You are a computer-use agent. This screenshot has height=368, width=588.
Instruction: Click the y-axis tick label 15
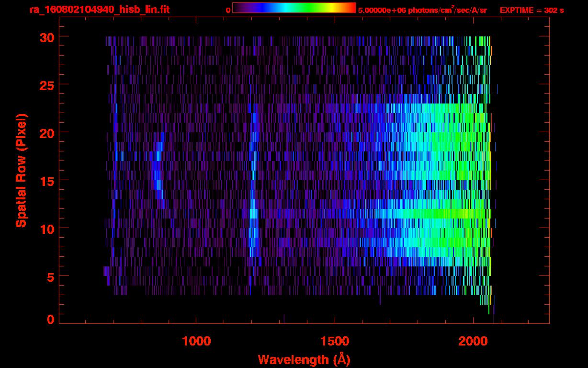(x=47, y=181)
